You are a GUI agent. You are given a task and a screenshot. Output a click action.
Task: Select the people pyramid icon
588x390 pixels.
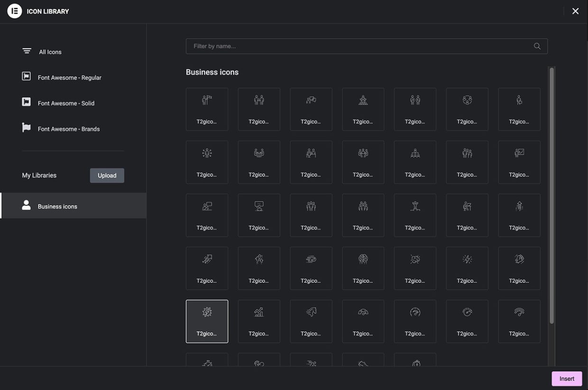coord(363,109)
